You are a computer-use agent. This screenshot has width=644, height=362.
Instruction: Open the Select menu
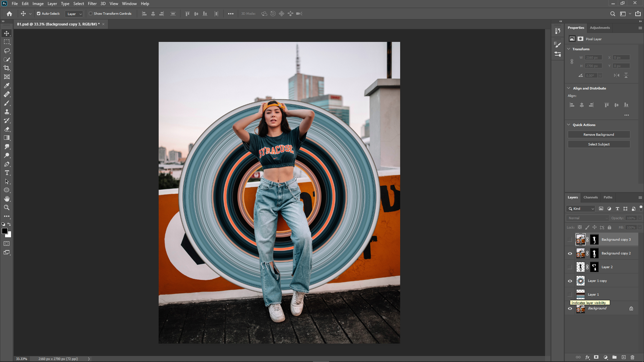pos(78,4)
